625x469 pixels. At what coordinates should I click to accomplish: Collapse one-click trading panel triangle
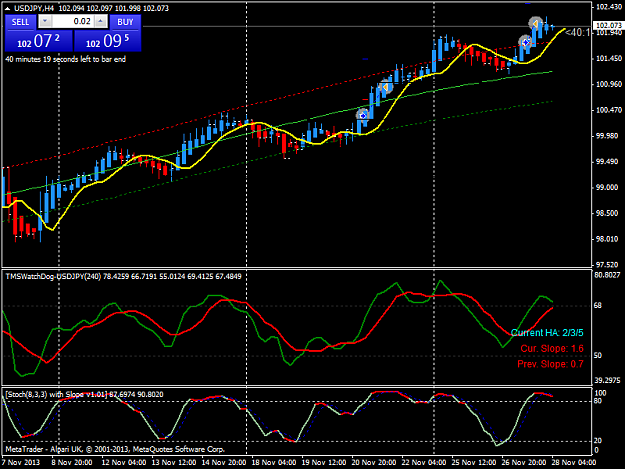[x=7, y=8]
